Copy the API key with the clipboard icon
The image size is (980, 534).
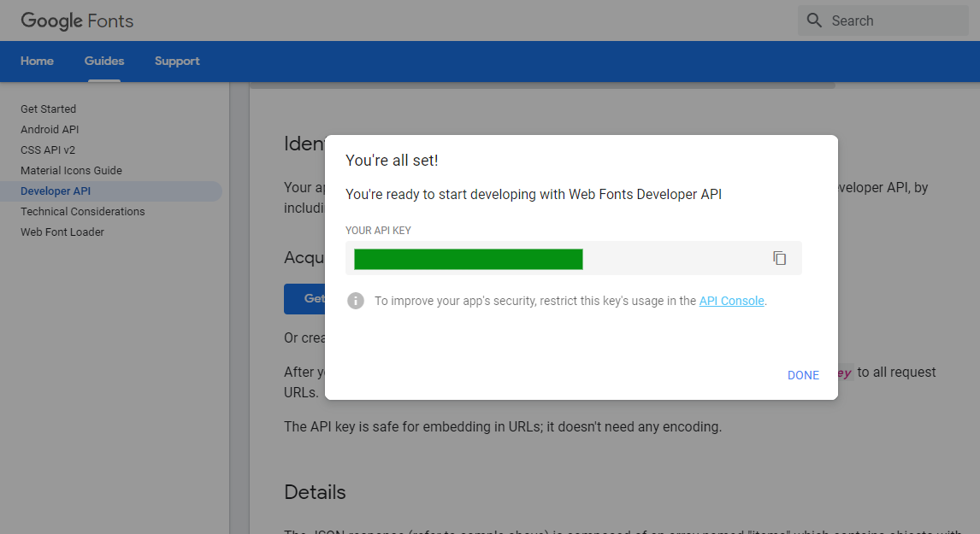pos(779,258)
